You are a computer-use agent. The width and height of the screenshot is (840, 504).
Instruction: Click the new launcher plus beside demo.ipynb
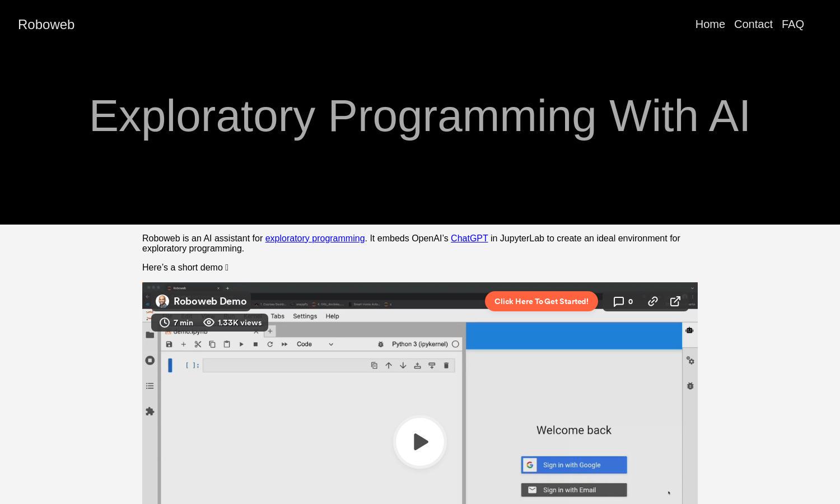click(x=270, y=331)
